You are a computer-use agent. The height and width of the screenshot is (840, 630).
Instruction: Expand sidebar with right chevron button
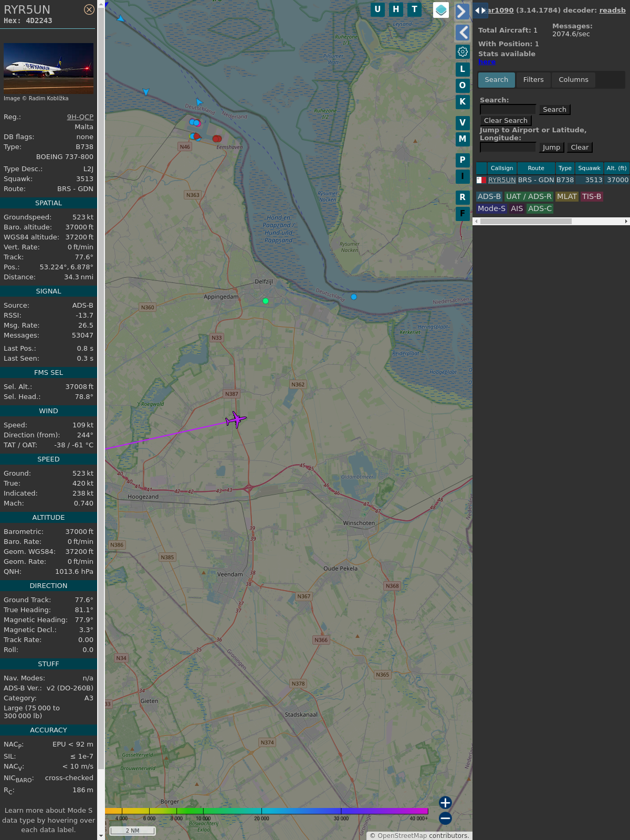click(x=462, y=11)
